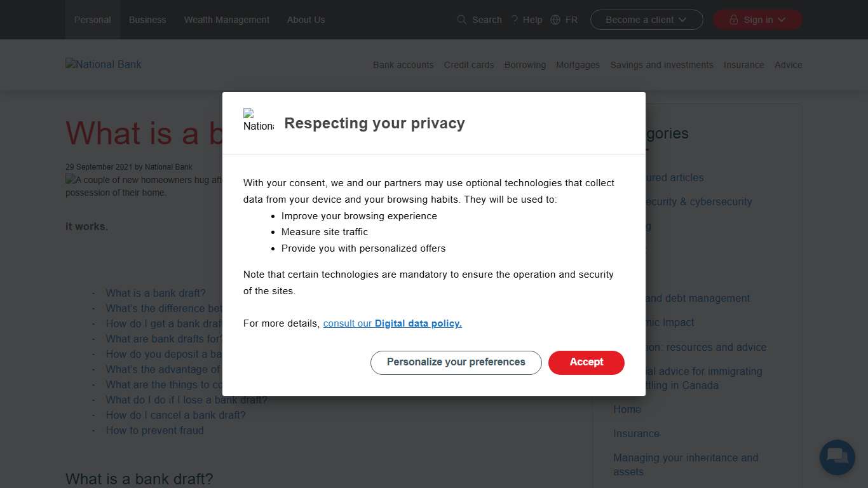Open the Bank accounts menu
The width and height of the screenshot is (868, 488).
point(403,65)
